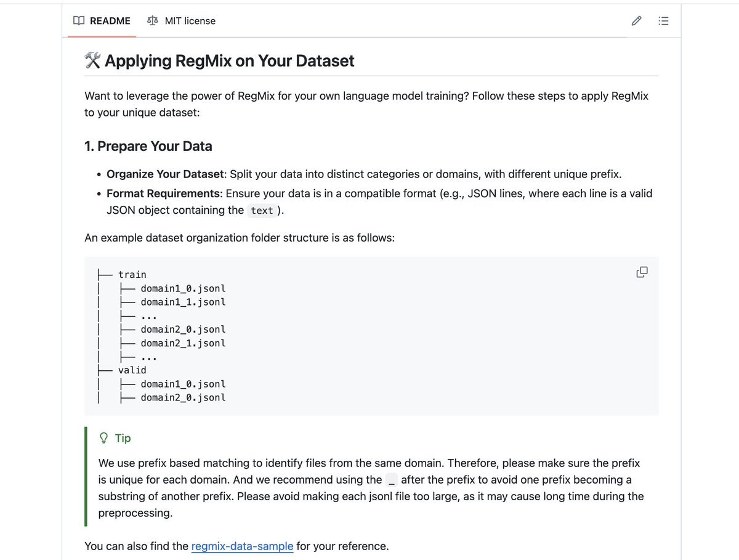The image size is (739, 560).
Task: Click the bold Format Requirements text
Action: pos(163,193)
